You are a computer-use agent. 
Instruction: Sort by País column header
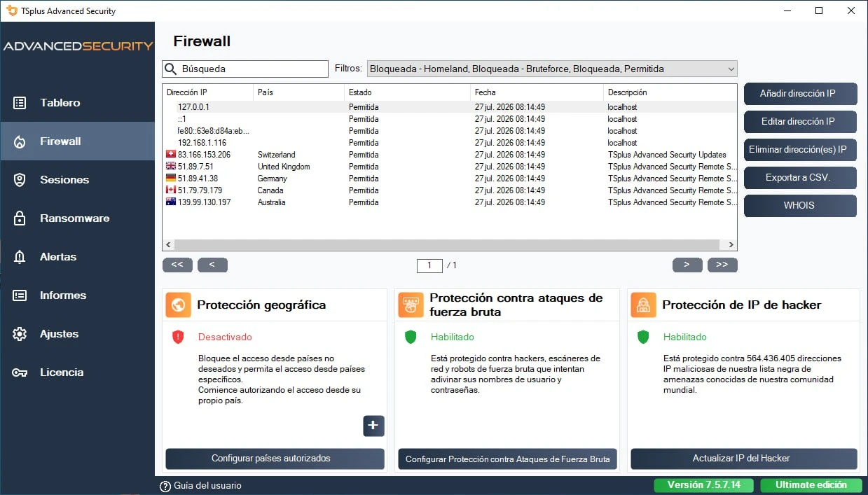(298, 92)
